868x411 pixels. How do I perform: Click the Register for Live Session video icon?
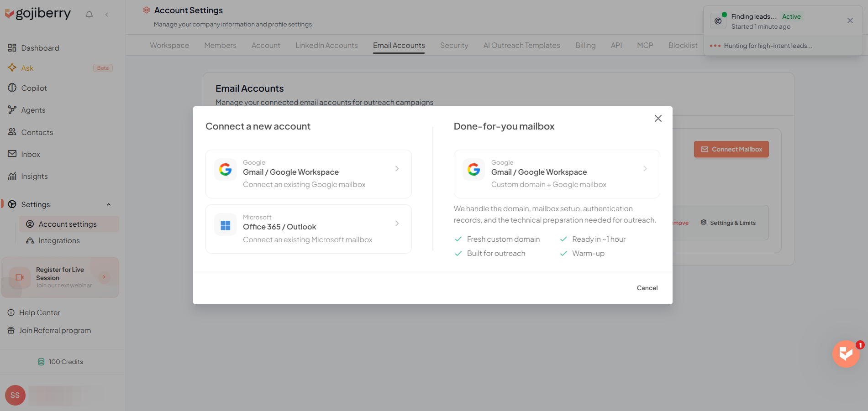pyautogui.click(x=20, y=277)
